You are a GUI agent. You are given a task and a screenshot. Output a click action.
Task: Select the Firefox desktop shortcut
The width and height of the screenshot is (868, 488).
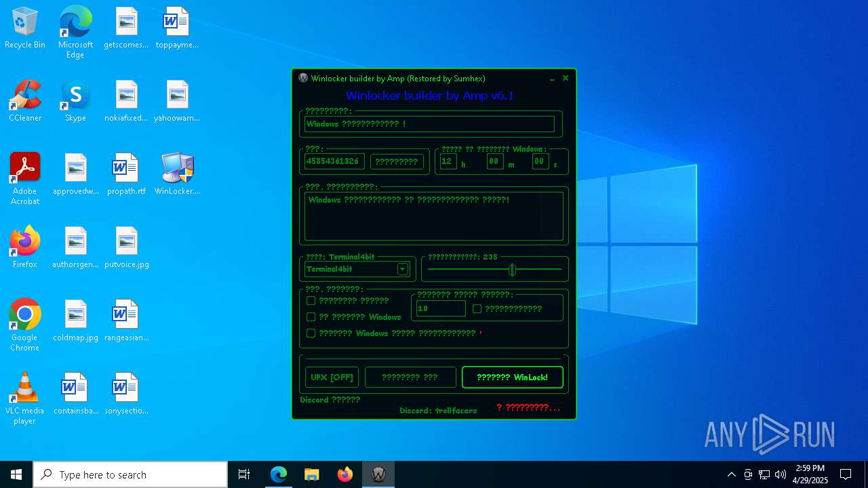pyautogui.click(x=25, y=247)
